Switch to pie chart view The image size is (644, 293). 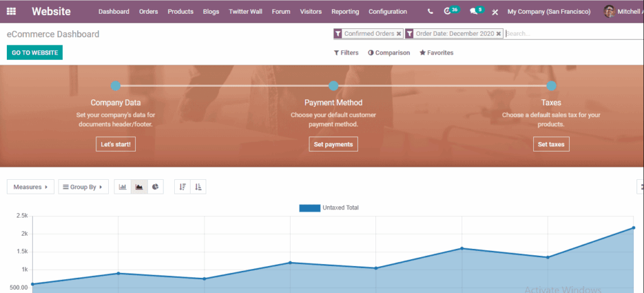[155, 187]
